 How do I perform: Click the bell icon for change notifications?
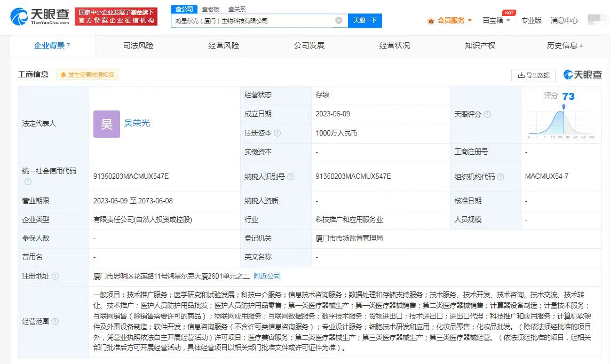pos(63,75)
